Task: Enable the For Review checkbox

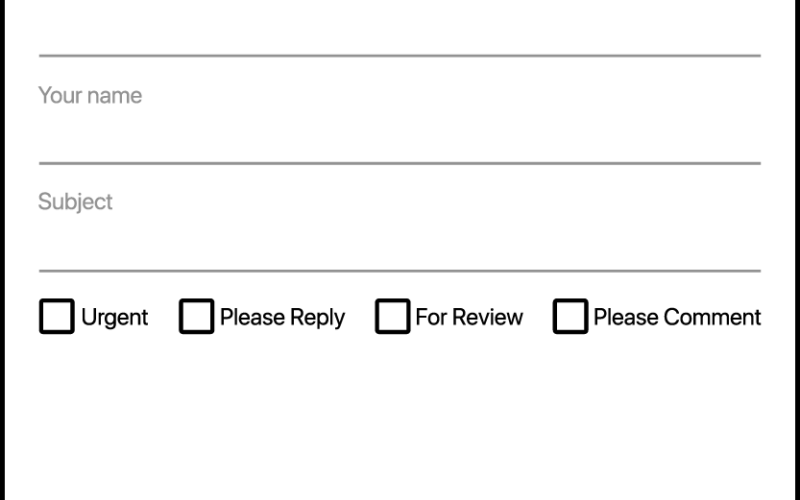Action: (392, 317)
